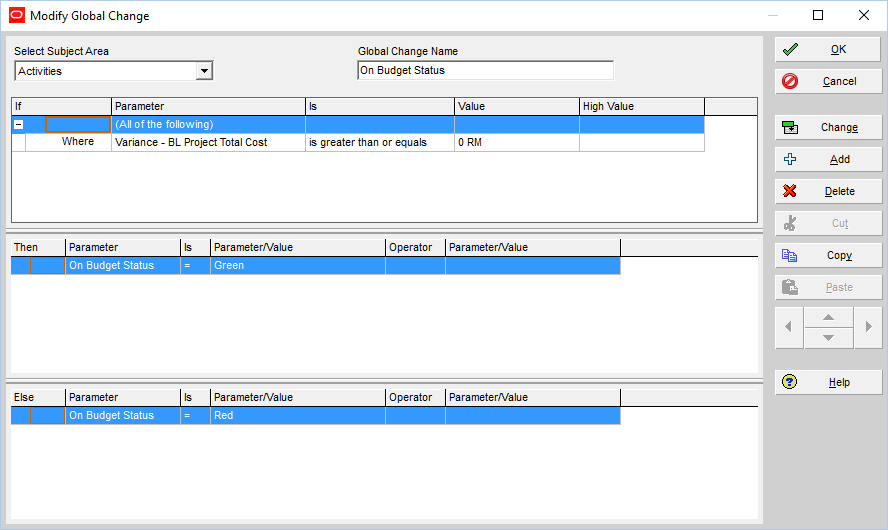Move selected row up with arrow
The height and width of the screenshot is (530, 888).
[x=828, y=317]
